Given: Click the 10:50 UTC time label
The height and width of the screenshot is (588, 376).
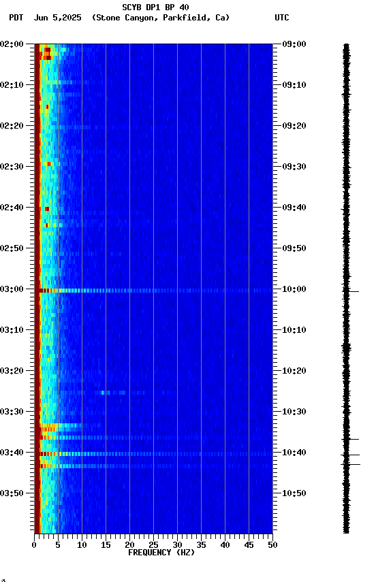Looking at the screenshot, I should [x=294, y=493].
